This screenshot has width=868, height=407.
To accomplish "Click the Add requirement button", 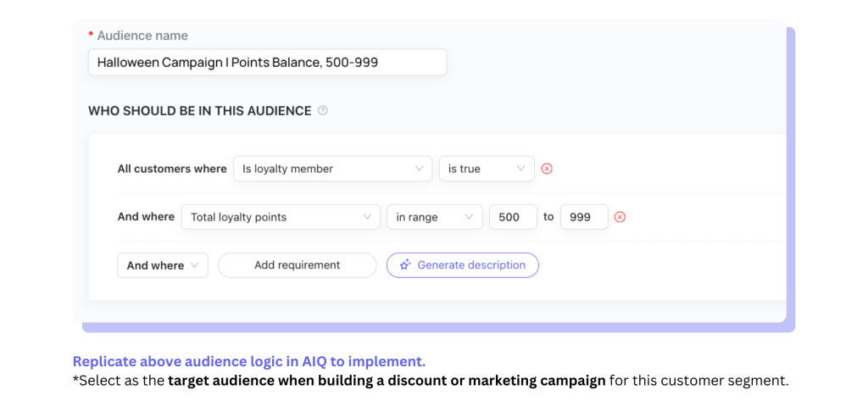I will 298,265.
